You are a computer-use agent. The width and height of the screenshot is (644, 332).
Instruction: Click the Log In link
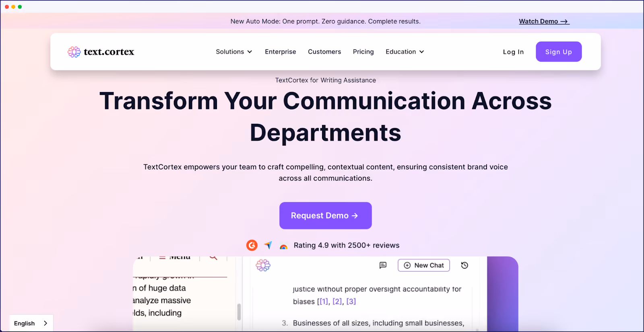coord(513,52)
